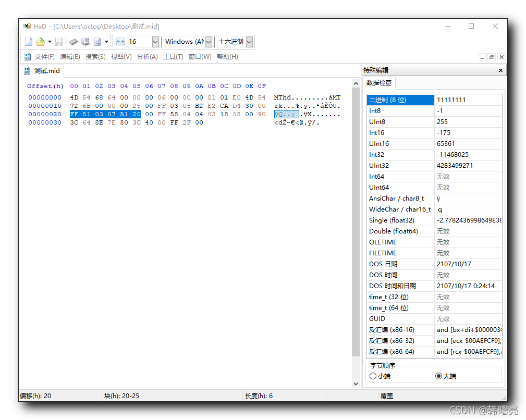Viewport: 526px width, 420px height.
Task: Click the Single (float32) row label
Action: coord(392,220)
